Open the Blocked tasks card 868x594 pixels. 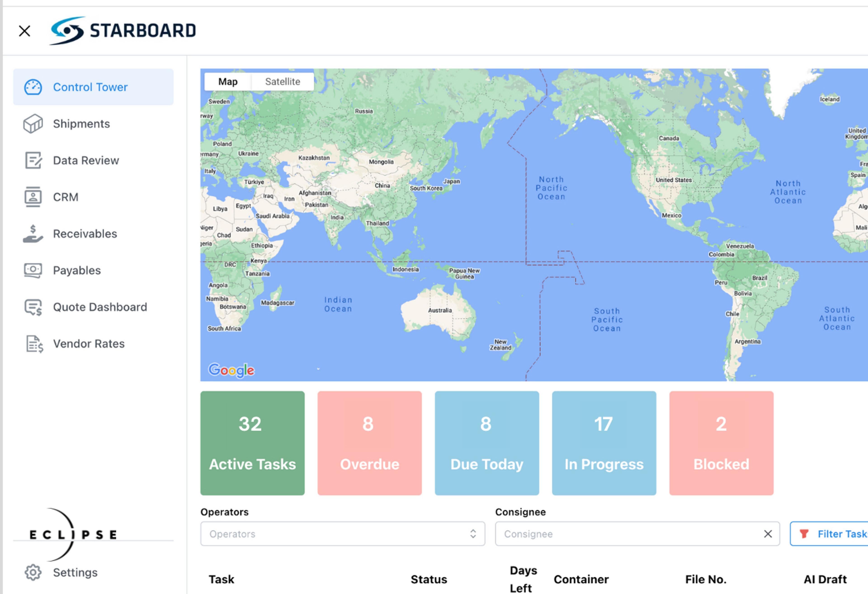721,443
